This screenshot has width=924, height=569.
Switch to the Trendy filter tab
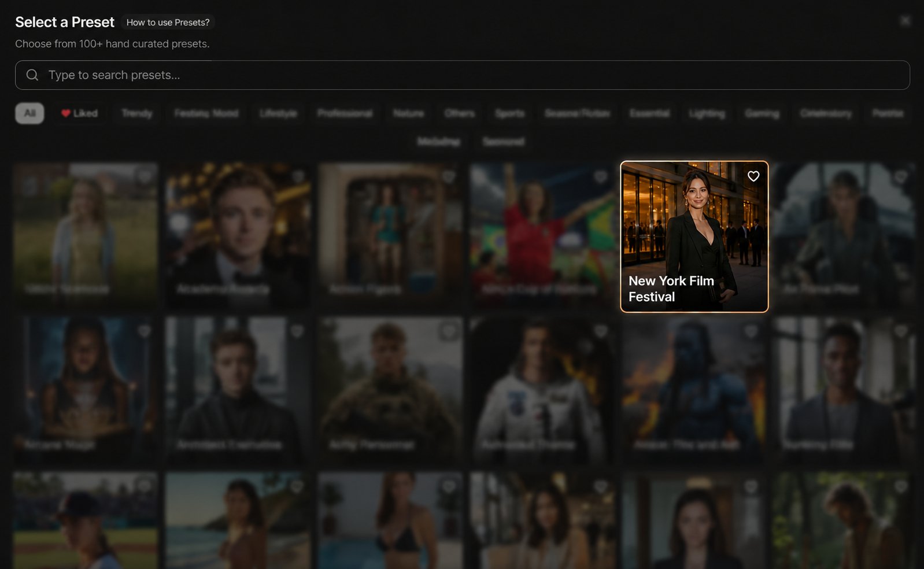[x=137, y=113]
